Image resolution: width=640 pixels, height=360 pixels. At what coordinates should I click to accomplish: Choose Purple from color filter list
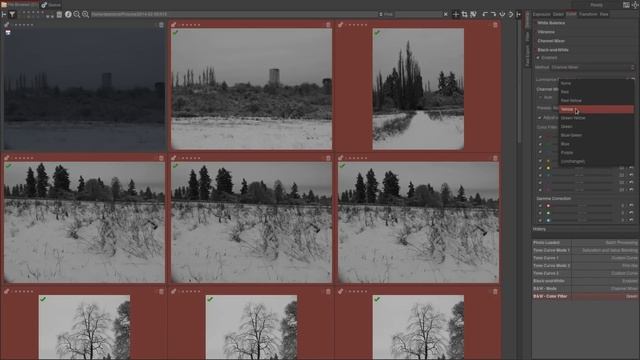click(596, 153)
